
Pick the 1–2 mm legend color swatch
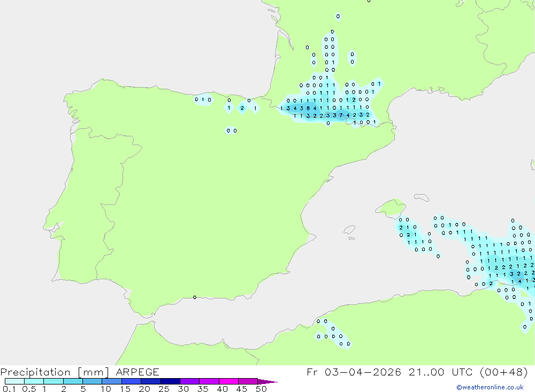tap(53, 381)
